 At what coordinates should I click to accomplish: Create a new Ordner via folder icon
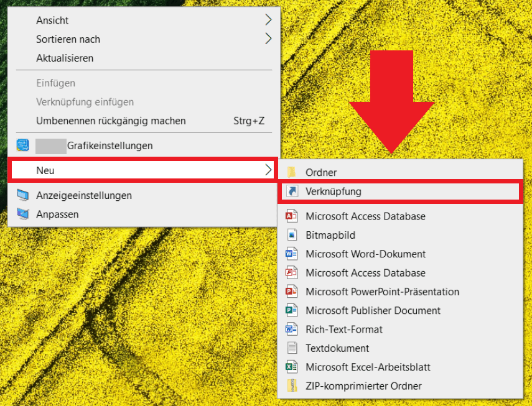[x=292, y=172]
